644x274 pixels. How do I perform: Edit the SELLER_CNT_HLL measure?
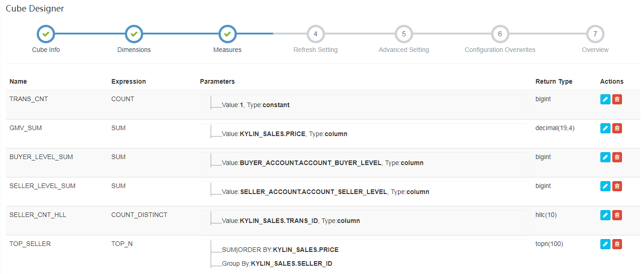pyautogui.click(x=605, y=215)
